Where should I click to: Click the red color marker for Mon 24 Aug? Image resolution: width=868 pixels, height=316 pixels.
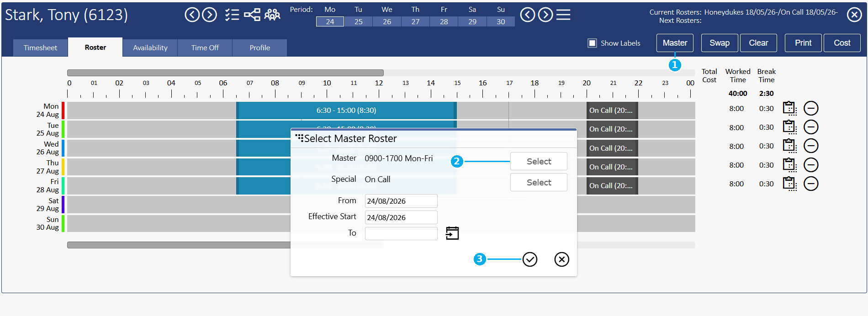[x=63, y=111]
